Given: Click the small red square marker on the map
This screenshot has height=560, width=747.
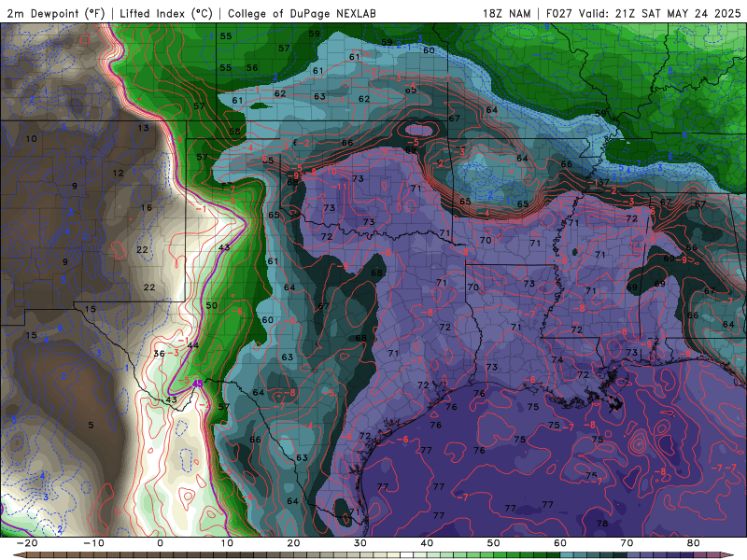Looking at the screenshot, I should (x=84, y=39).
